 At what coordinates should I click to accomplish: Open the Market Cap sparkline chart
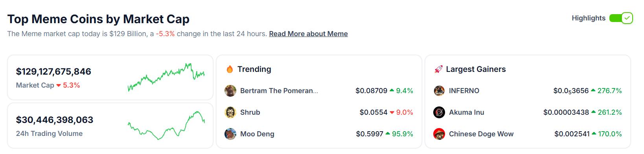click(x=166, y=77)
